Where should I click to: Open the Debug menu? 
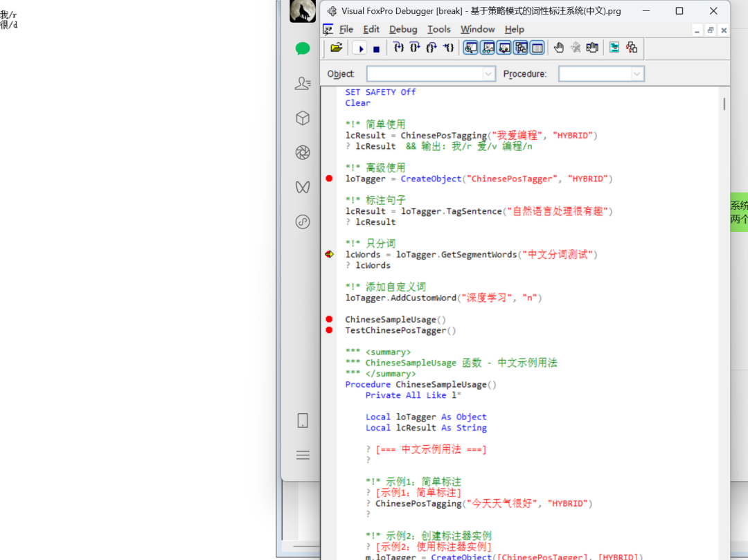(403, 30)
